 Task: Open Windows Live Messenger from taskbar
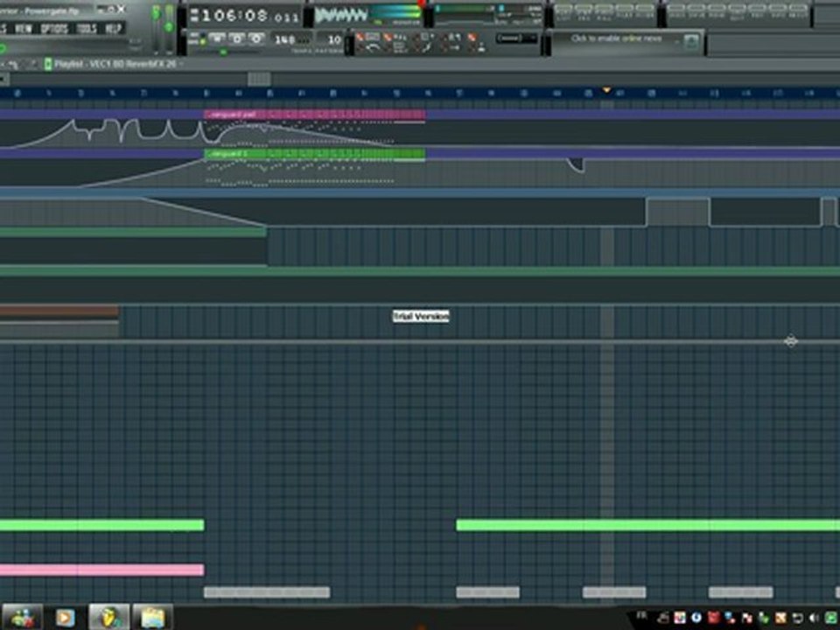click(22, 618)
